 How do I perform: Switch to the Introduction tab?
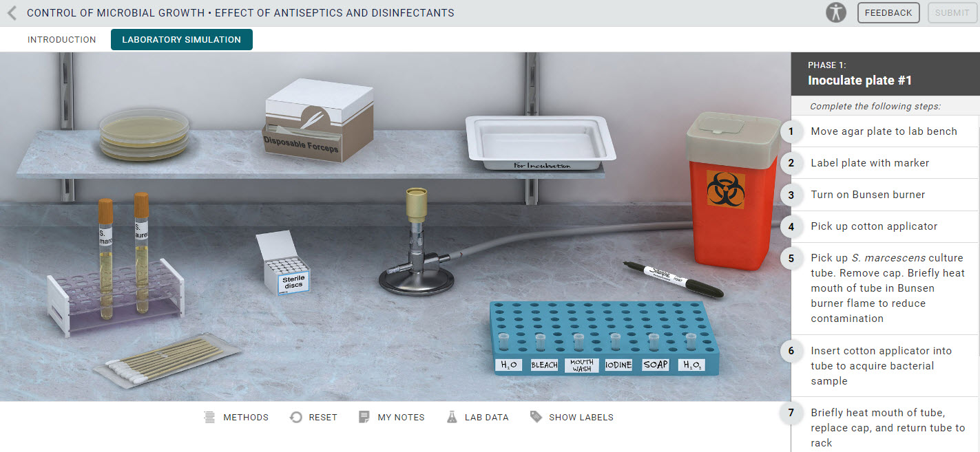tap(62, 39)
